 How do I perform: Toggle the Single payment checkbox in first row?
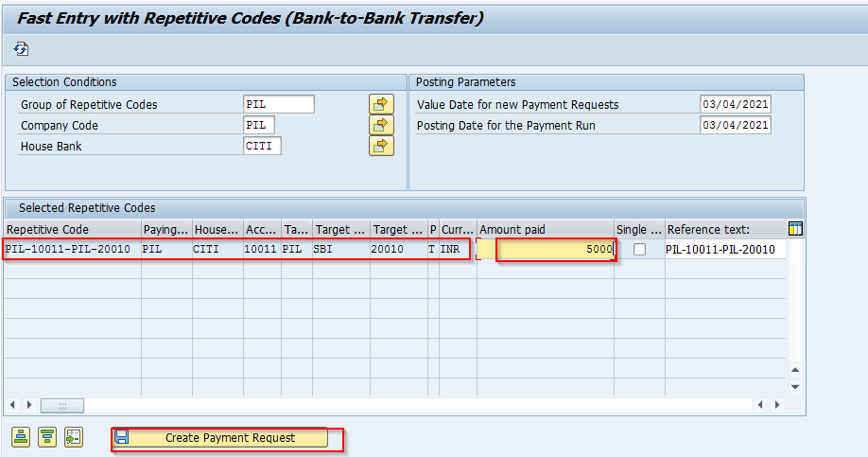click(639, 249)
